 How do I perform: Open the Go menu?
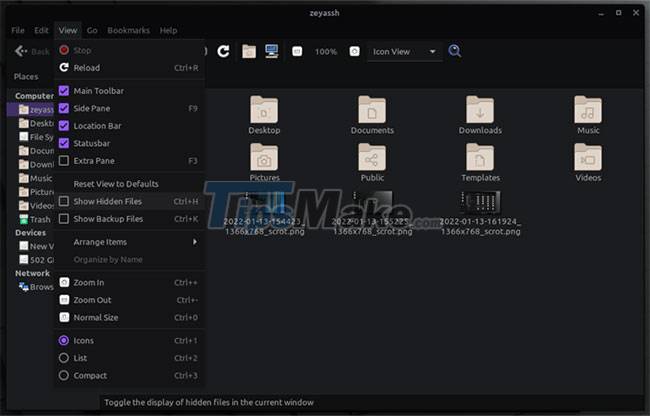[x=92, y=30]
